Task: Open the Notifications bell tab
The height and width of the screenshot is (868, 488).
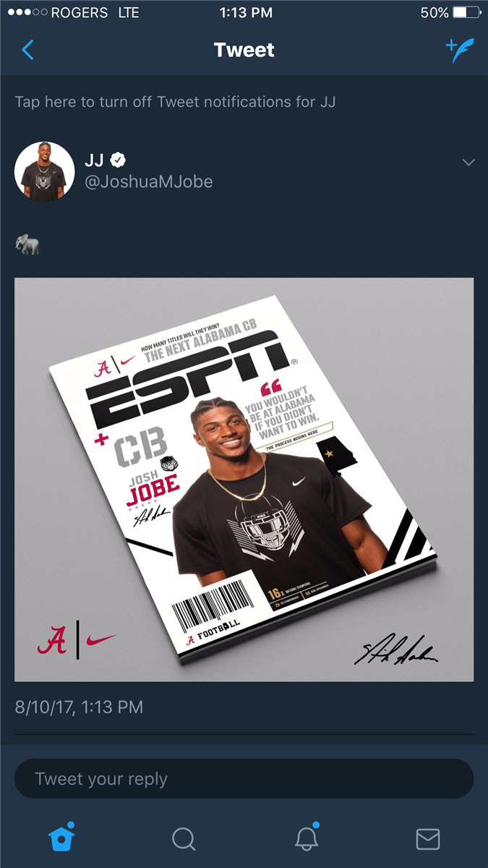Action: 307,837
